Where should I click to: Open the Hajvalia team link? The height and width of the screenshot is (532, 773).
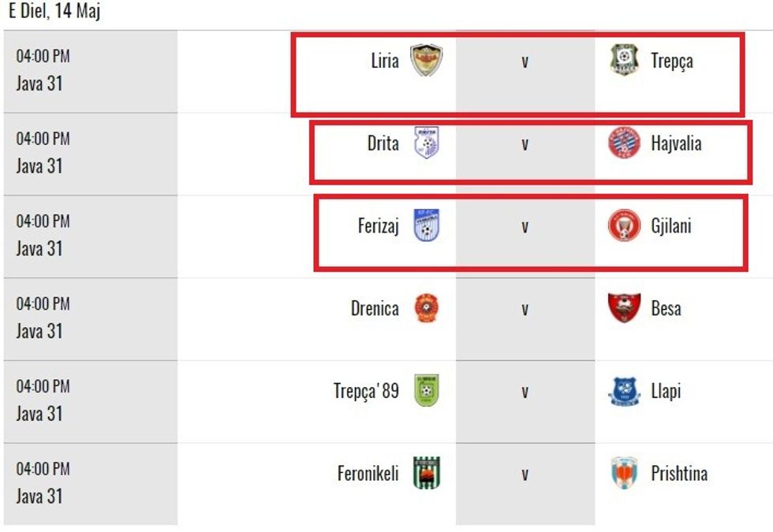[676, 144]
